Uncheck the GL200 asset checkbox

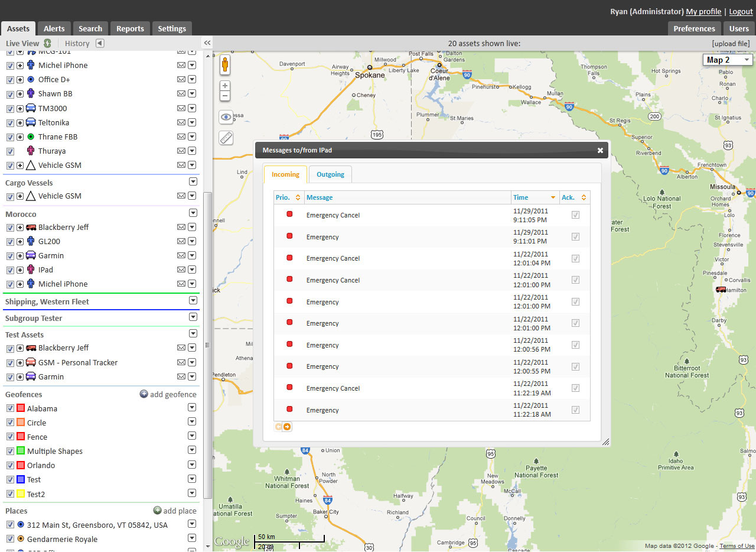(10, 241)
